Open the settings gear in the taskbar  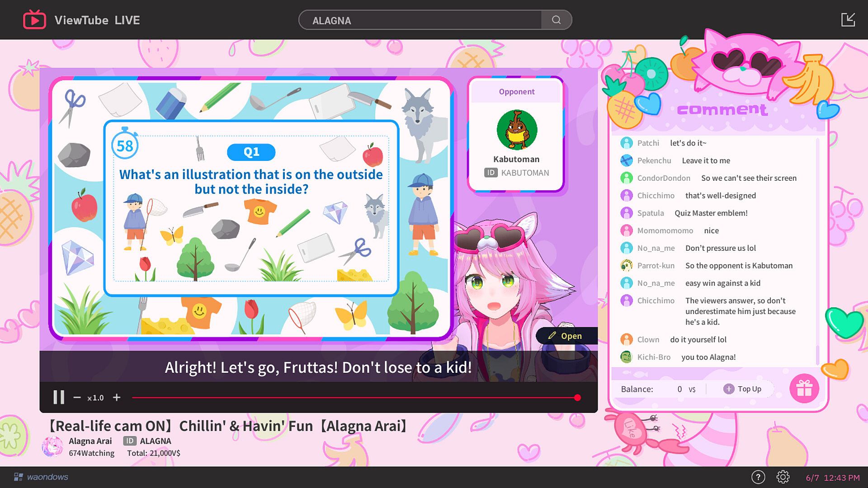(x=783, y=477)
